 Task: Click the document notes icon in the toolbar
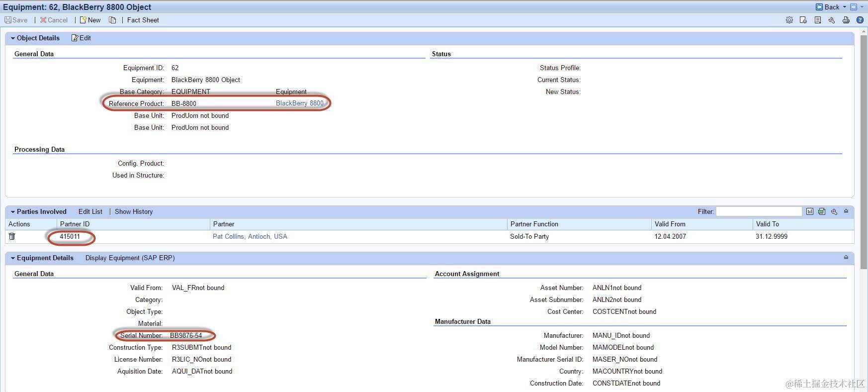point(817,20)
